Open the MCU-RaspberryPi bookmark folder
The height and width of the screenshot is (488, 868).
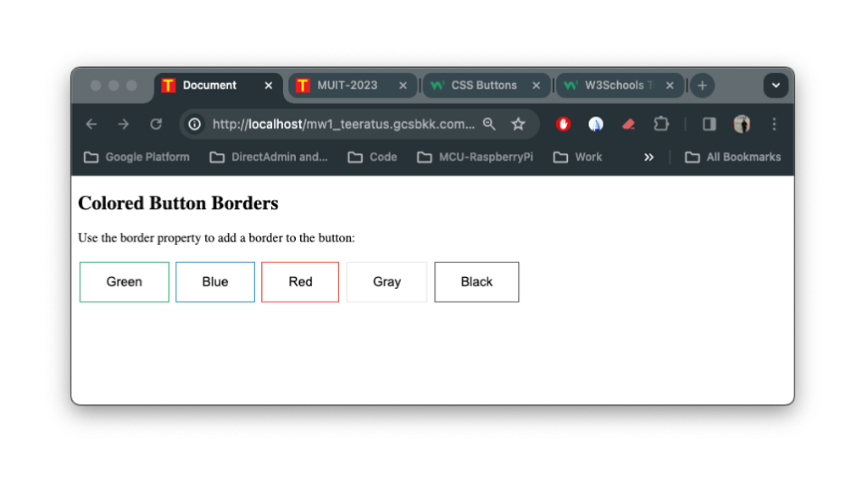coord(476,158)
